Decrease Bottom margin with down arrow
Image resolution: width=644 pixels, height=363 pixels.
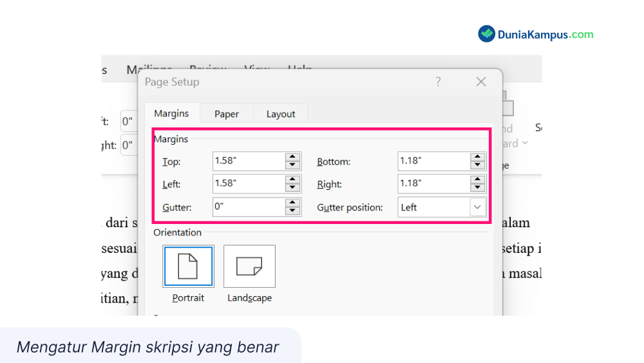[477, 165]
